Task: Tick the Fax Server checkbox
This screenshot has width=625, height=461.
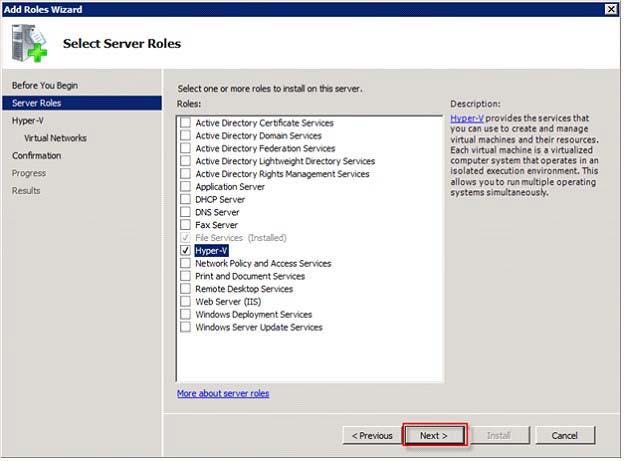Action: coord(185,224)
